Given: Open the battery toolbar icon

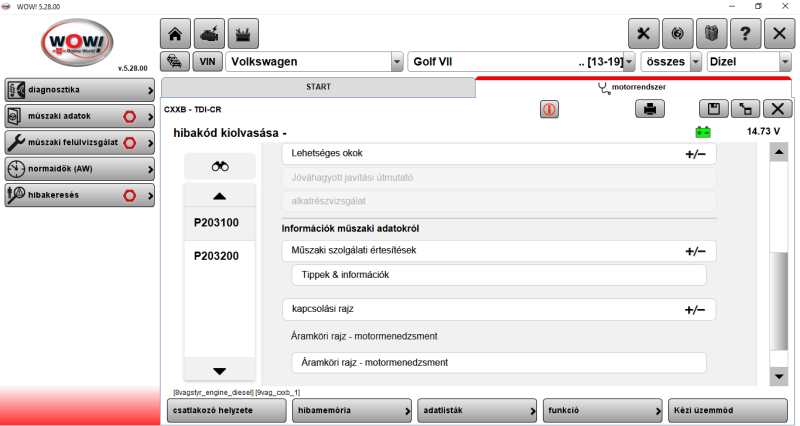Looking at the screenshot, I should [243, 34].
